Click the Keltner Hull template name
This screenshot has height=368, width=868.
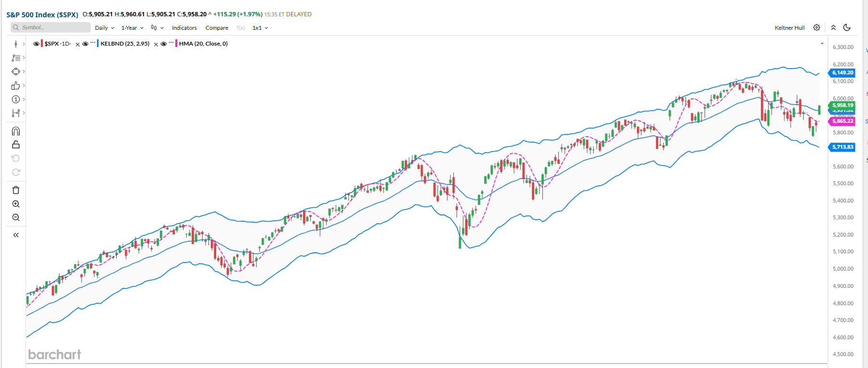[x=789, y=28]
